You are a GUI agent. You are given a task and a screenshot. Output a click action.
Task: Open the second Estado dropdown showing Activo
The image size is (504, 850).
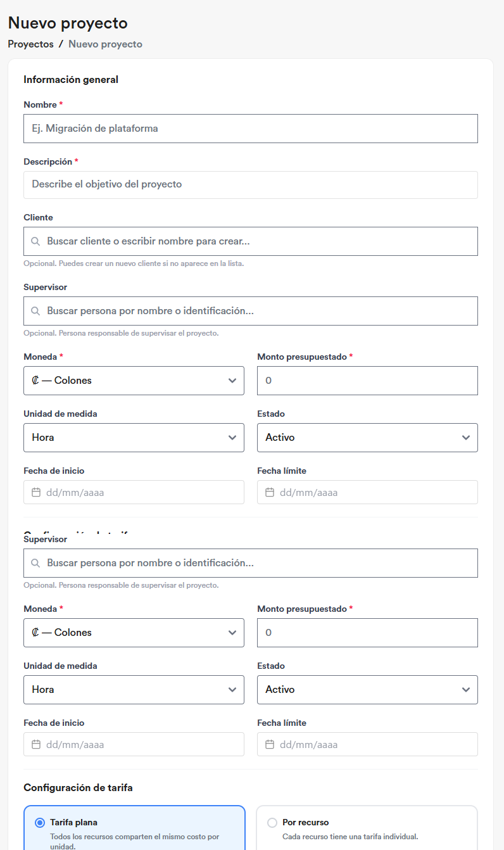click(x=367, y=690)
